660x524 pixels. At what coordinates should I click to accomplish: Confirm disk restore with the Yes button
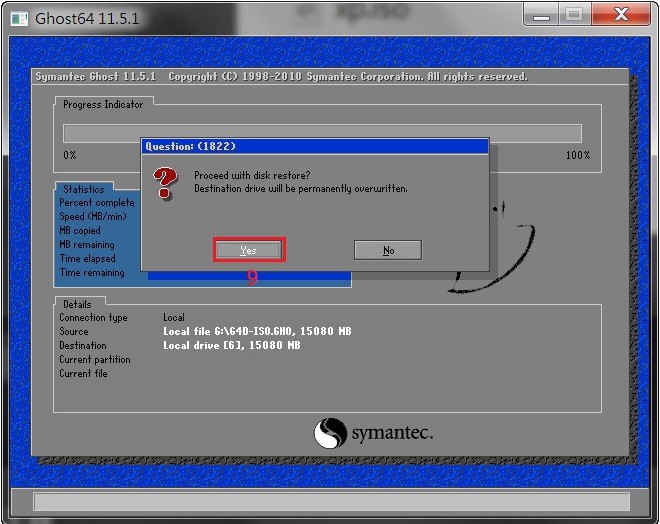click(248, 250)
